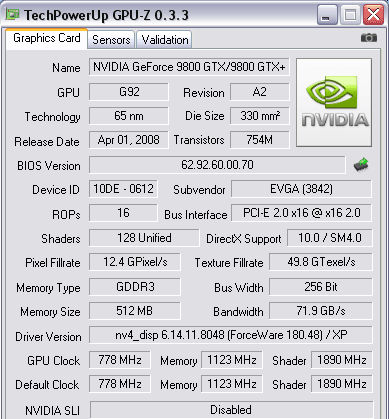Click the Bus Width field 256 Bit
The image size is (389, 419).
point(321,287)
